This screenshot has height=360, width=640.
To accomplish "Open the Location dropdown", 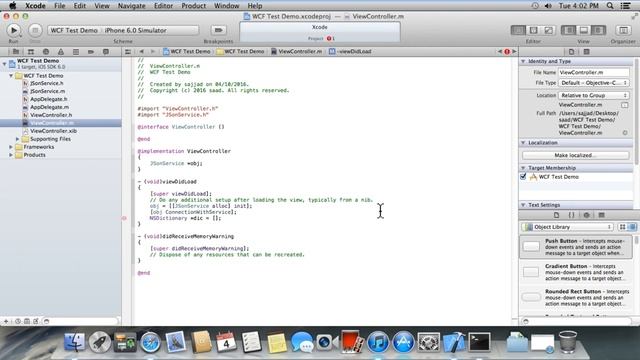I will pos(593,96).
